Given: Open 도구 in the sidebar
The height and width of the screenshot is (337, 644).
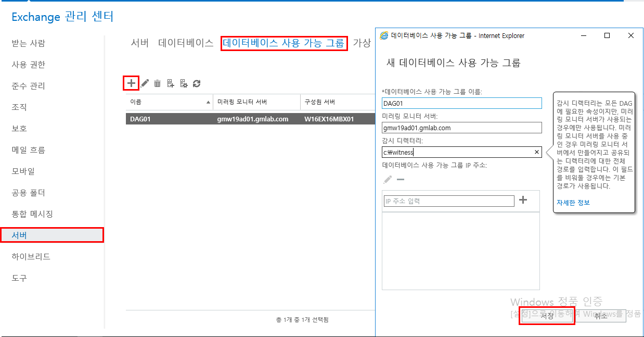Looking at the screenshot, I should (19, 278).
